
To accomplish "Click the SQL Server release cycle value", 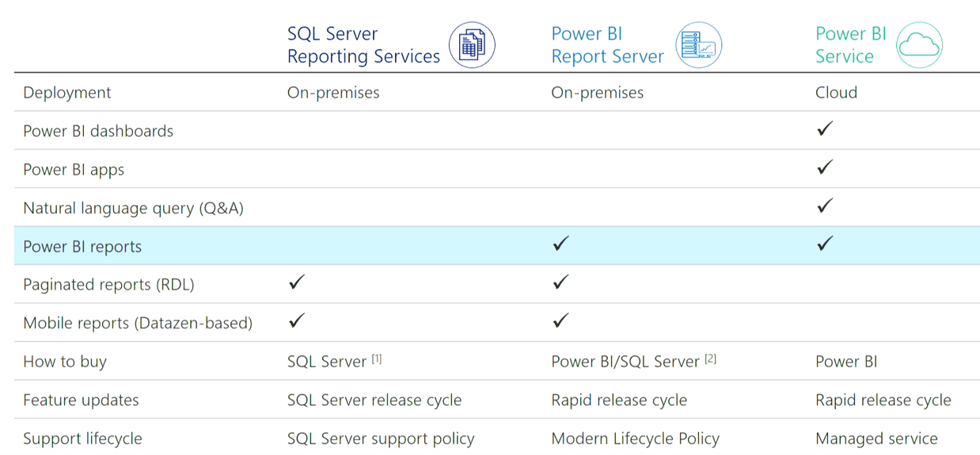I will pos(374,400).
